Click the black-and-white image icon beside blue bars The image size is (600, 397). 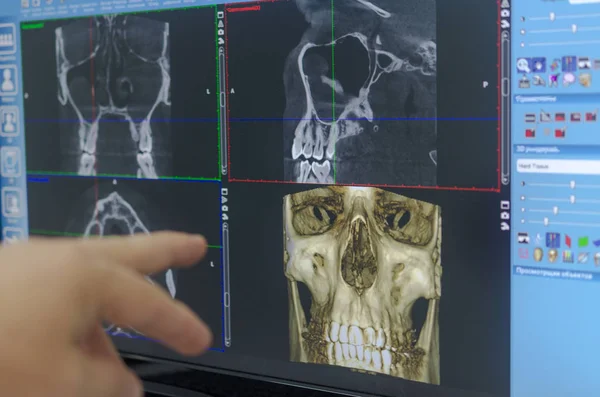[x=584, y=63]
